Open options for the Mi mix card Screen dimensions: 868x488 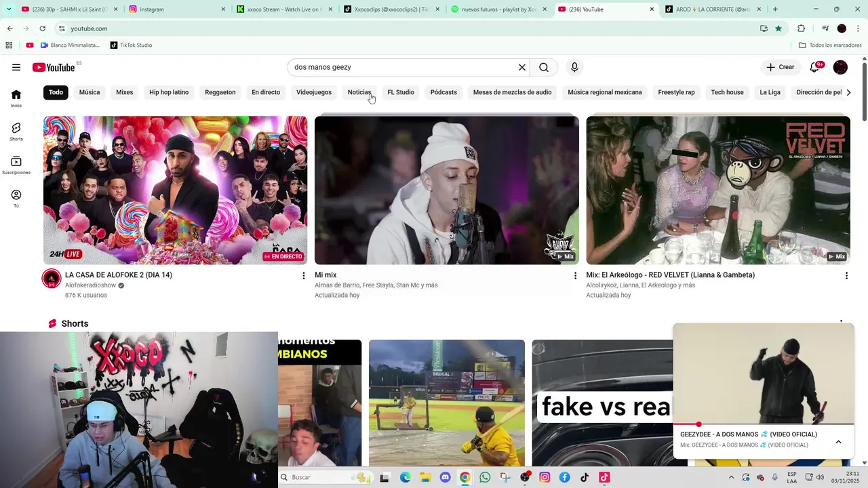tap(575, 276)
